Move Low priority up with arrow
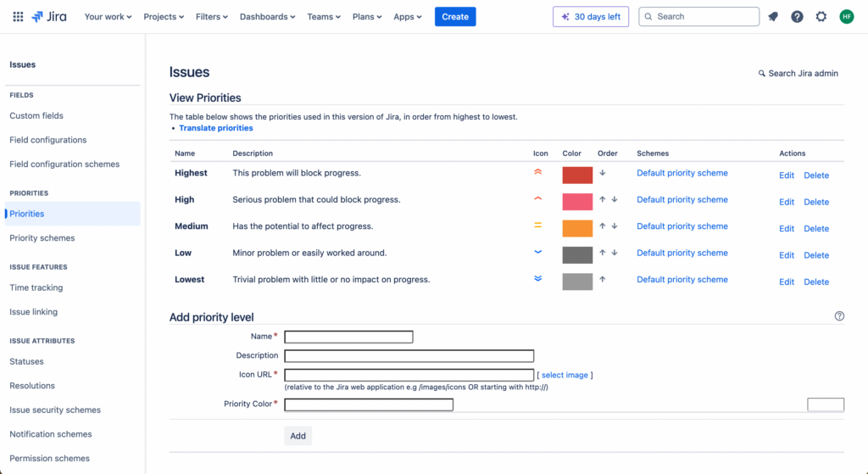 [x=603, y=253]
